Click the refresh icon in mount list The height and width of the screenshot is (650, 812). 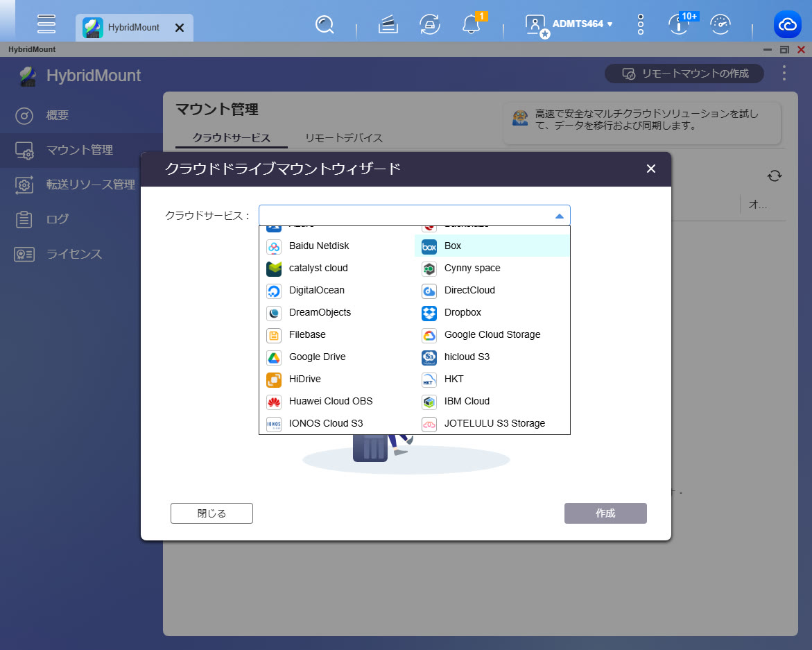(775, 176)
